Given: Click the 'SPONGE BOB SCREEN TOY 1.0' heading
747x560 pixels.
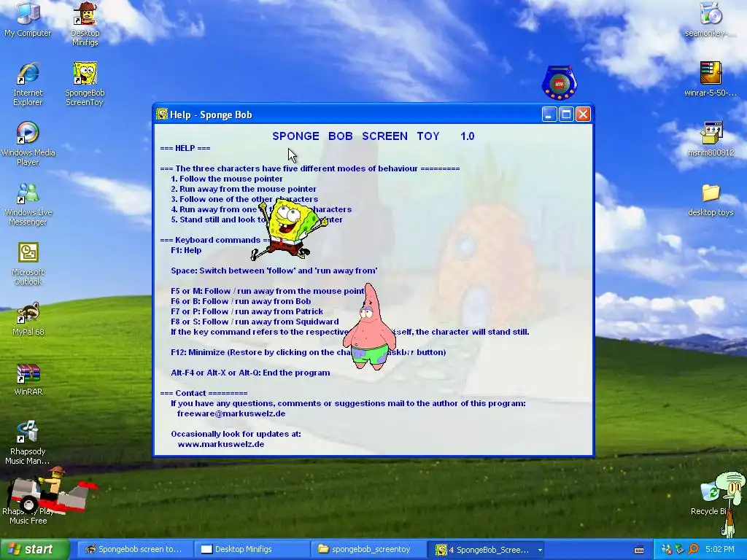Looking at the screenshot, I should click(373, 136).
